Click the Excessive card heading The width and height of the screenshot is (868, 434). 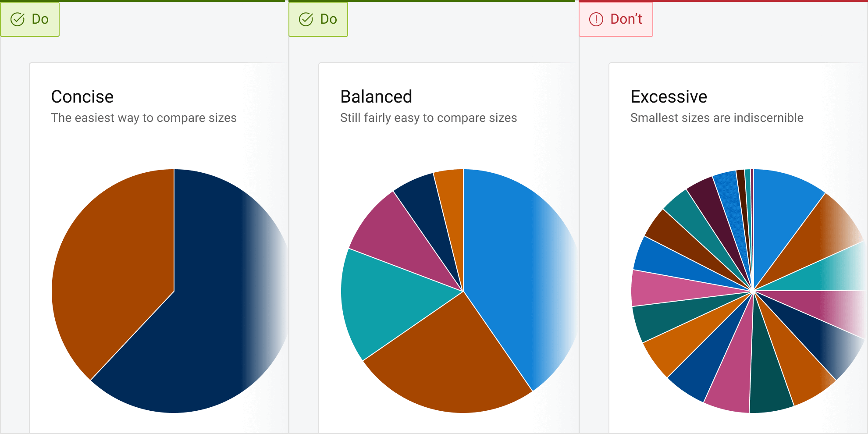pyautogui.click(x=669, y=97)
